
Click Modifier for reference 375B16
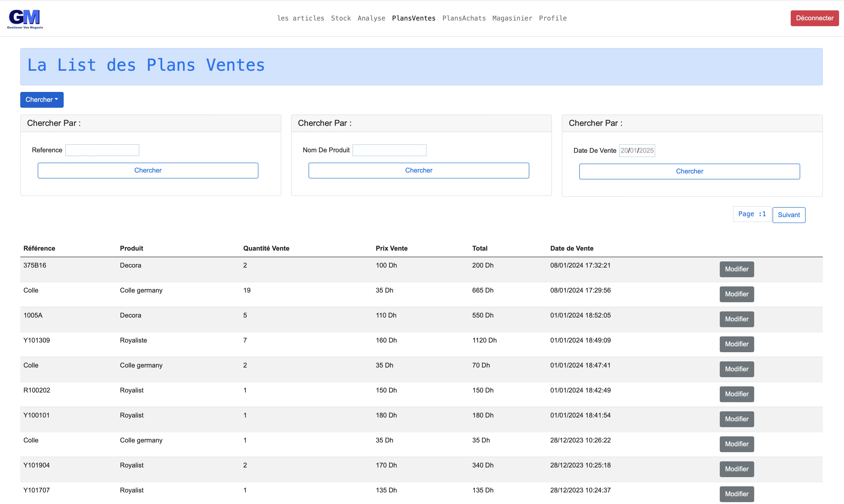(737, 269)
